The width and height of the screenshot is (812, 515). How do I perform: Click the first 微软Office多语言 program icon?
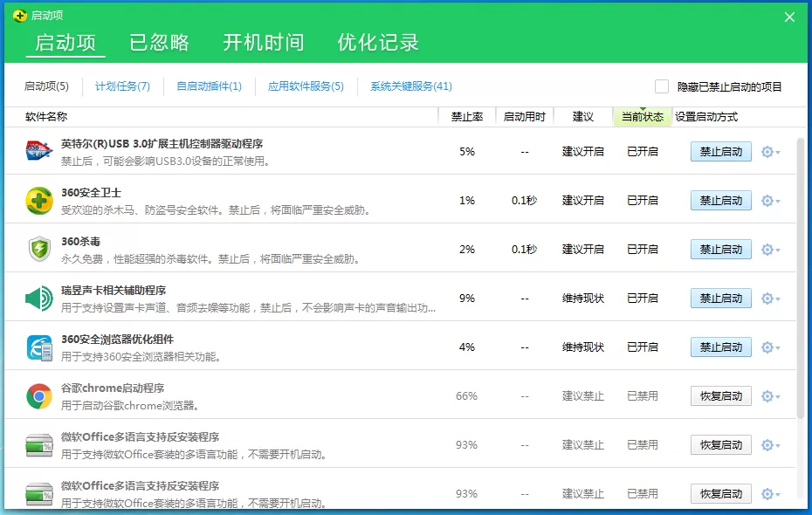[x=39, y=445]
